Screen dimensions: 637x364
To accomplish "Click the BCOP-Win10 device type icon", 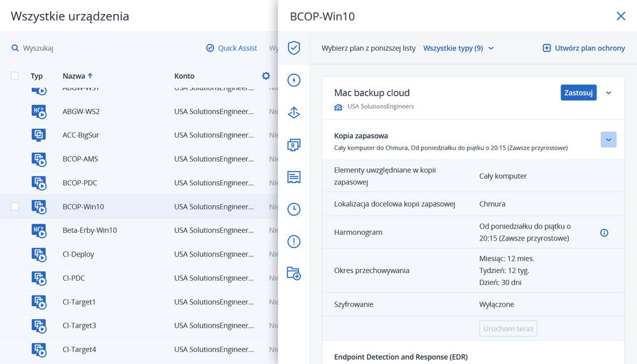I will (39, 207).
